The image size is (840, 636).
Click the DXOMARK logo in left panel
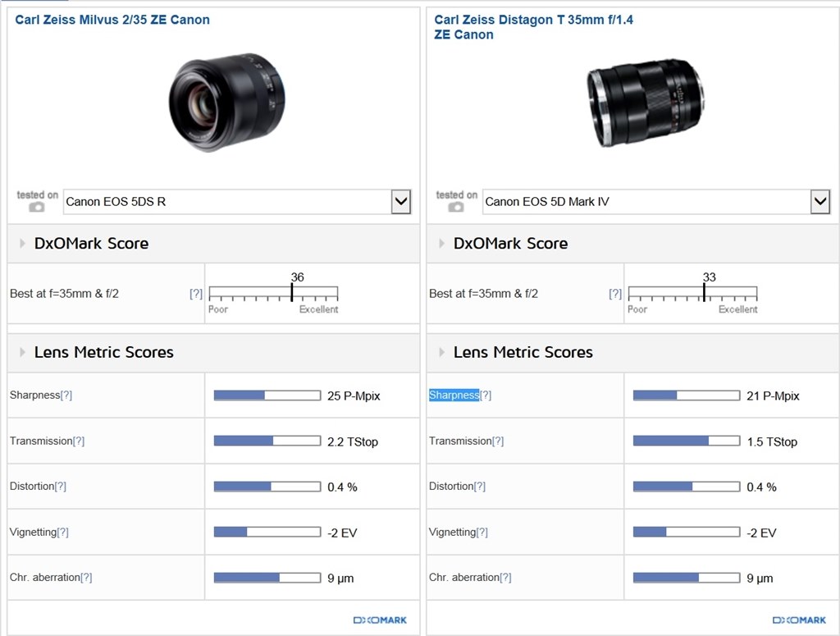point(380,620)
